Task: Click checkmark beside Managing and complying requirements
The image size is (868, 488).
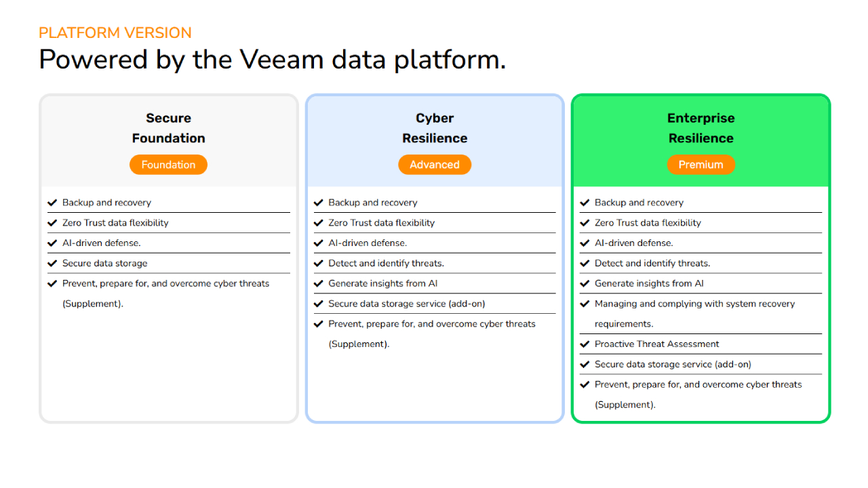Action: pos(585,304)
